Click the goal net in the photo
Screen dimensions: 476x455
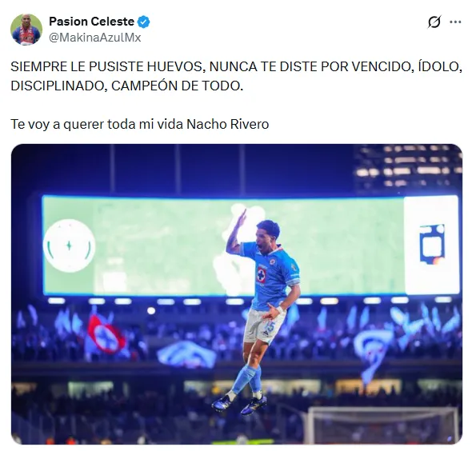click(x=382, y=425)
